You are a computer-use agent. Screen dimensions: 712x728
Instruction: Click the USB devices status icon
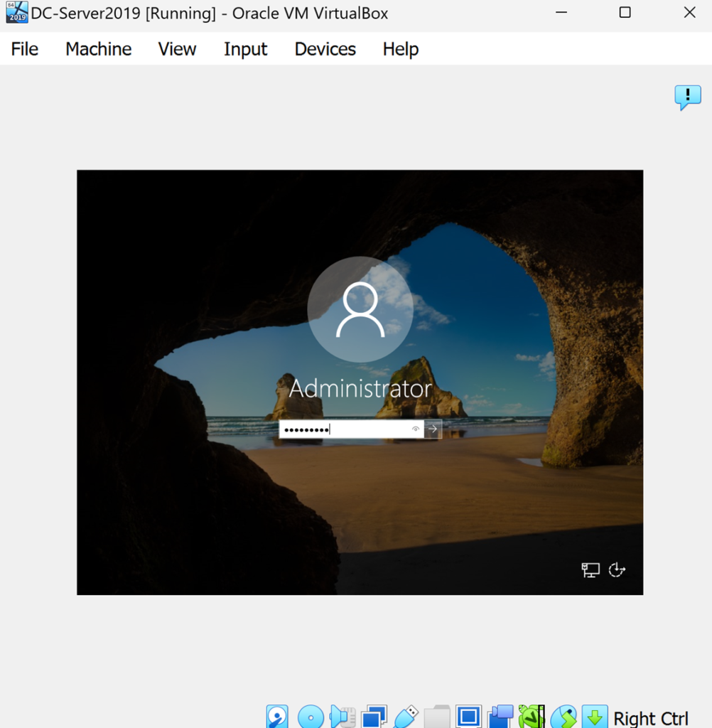point(406,717)
